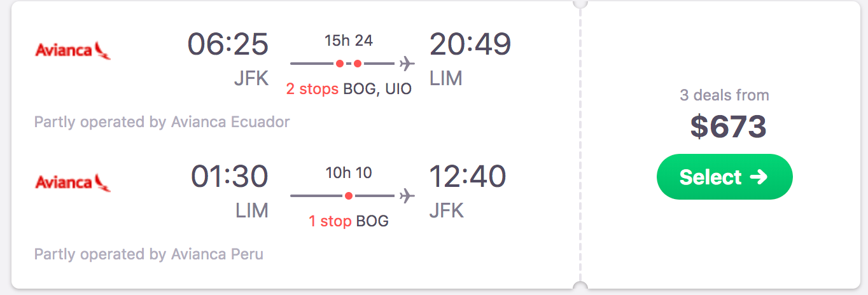Viewport: 868px width, 295px height.
Task: Click the $673 price text
Action: [x=728, y=127]
